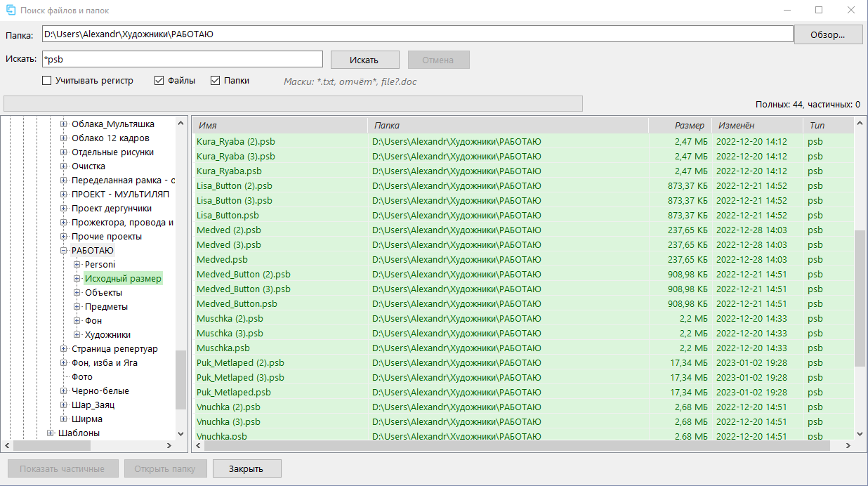868x486 pixels.
Task: Sort results by Изменён column header
Action: pos(757,125)
